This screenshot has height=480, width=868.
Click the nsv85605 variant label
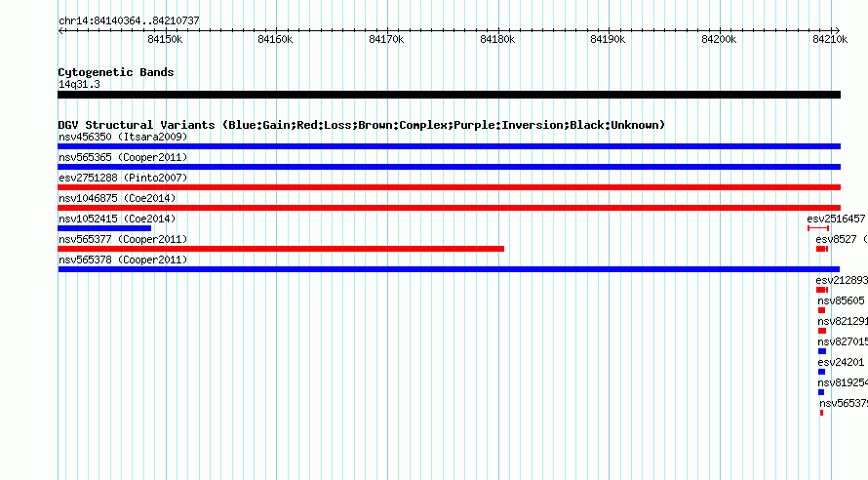coord(841,300)
